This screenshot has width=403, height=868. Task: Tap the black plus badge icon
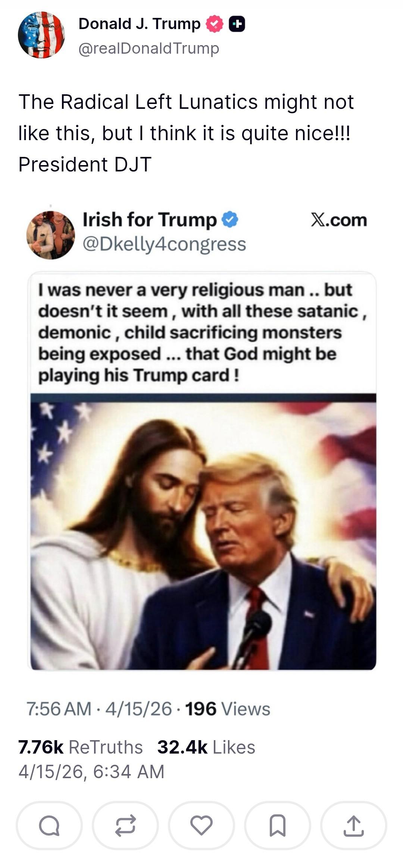click(x=237, y=24)
